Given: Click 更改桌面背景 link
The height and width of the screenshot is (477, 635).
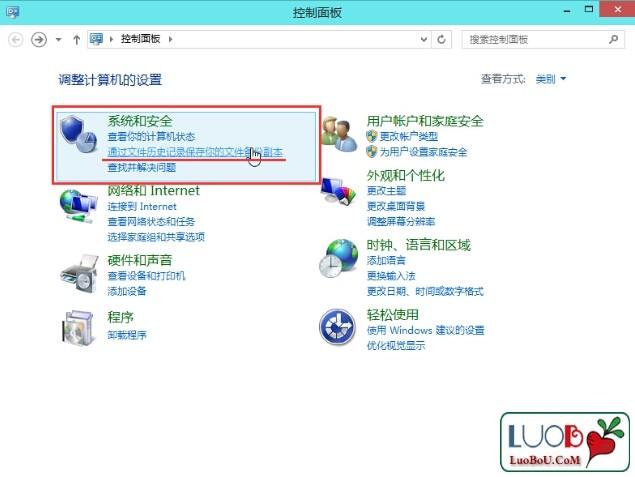Looking at the screenshot, I should pyautogui.click(x=396, y=206).
